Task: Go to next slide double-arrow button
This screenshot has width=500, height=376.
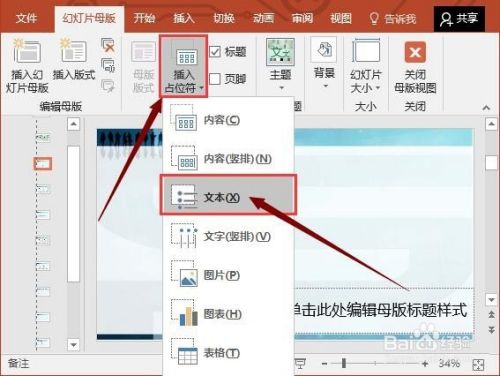Action: pyautogui.click(x=491, y=330)
